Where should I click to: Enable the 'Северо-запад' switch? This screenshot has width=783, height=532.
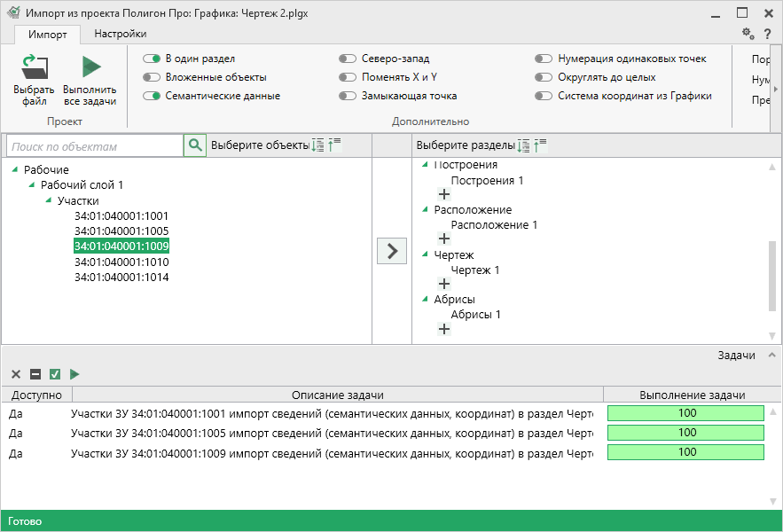point(348,59)
